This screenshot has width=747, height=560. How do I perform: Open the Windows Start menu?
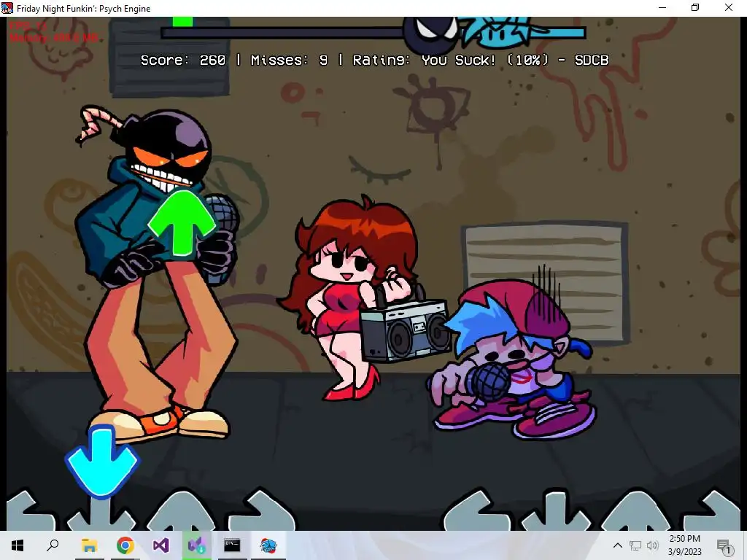[x=18, y=545]
